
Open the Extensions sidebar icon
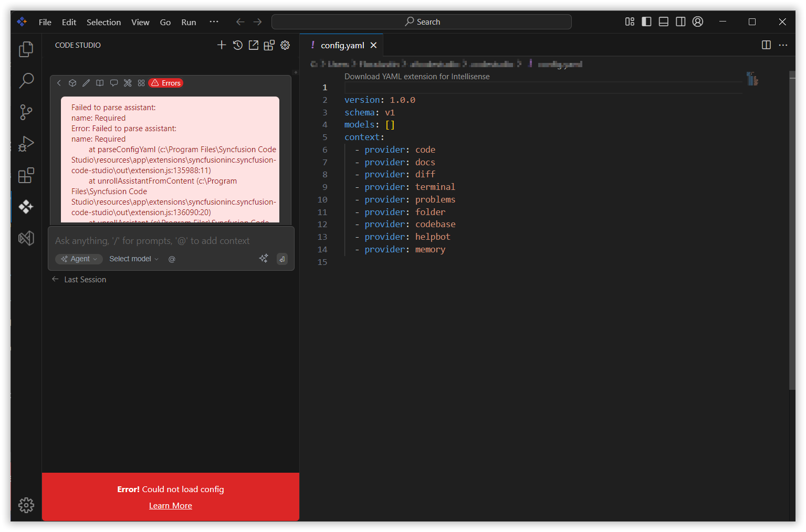[x=26, y=175]
